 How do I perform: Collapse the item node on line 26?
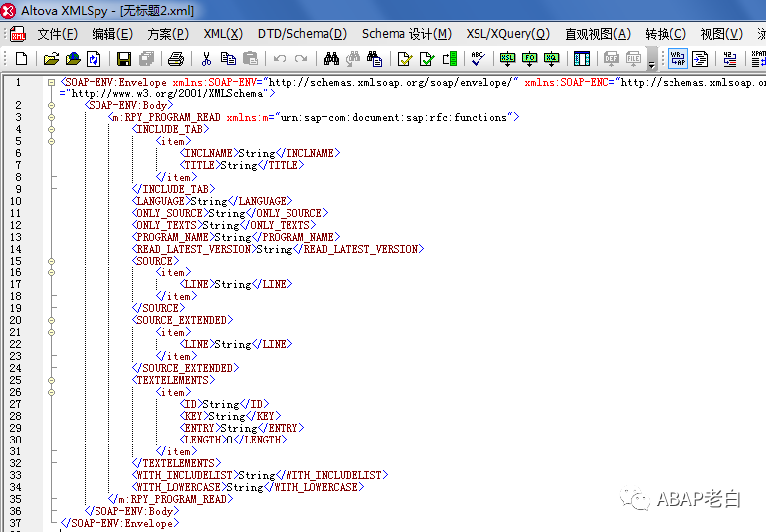click(x=52, y=392)
